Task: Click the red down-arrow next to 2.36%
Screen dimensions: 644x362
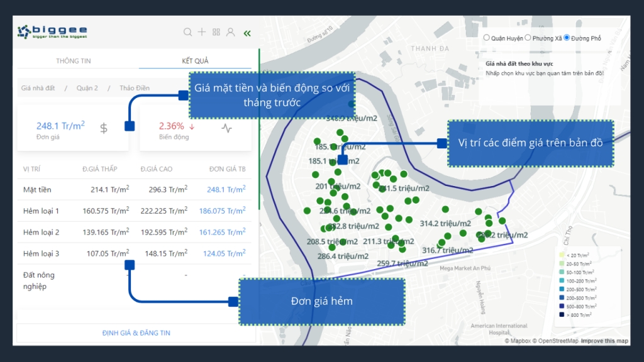Action: (192, 126)
